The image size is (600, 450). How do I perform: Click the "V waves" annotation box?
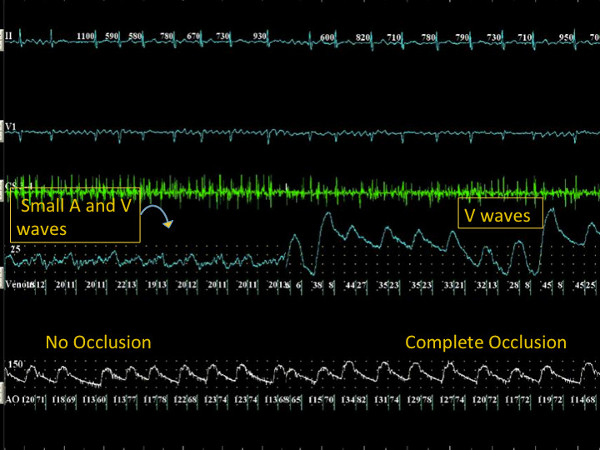tap(501, 213)
